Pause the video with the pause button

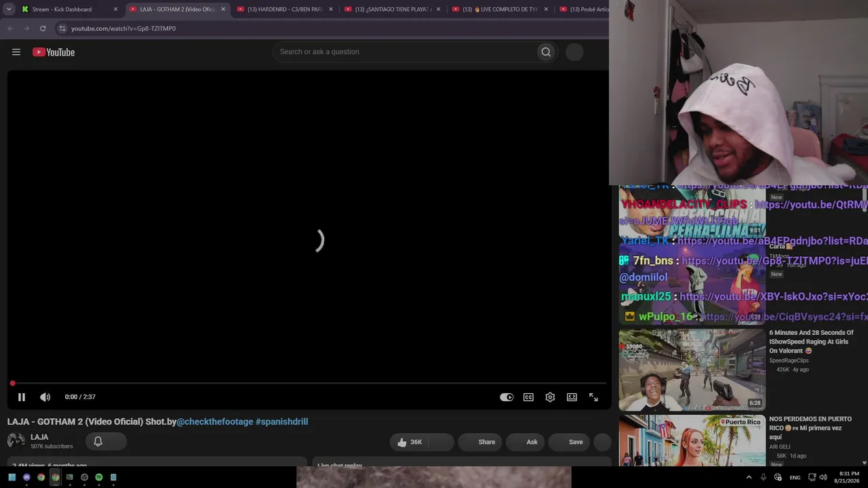pyautogui.click(x=22, y=397)
